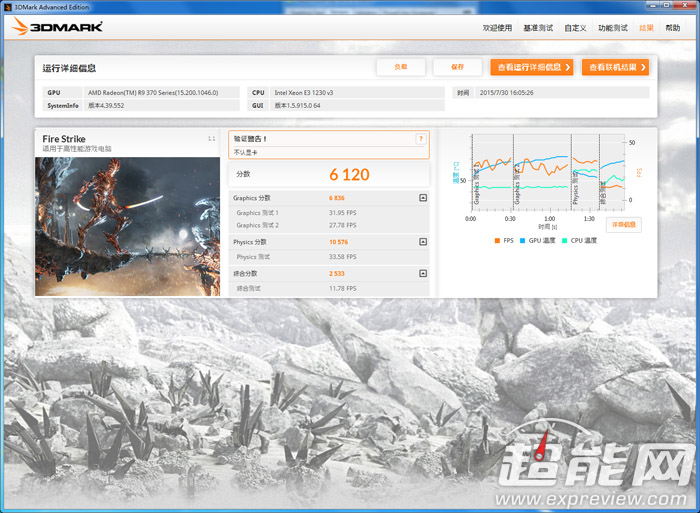Screen dimensions: 700x513
Task: Click the 3DMark window title bar icon
Action: coord(7,7)
